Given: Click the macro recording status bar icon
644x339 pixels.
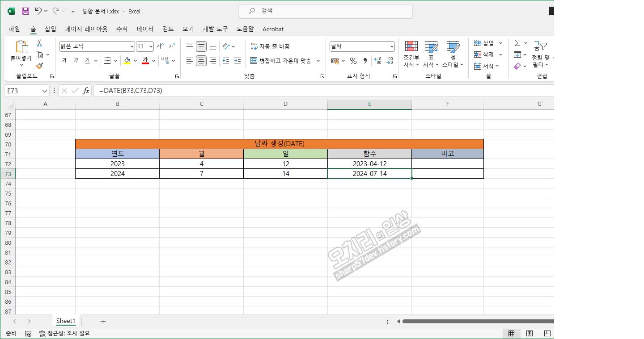Looking at the screenshot, I should [x=28, y=333].
